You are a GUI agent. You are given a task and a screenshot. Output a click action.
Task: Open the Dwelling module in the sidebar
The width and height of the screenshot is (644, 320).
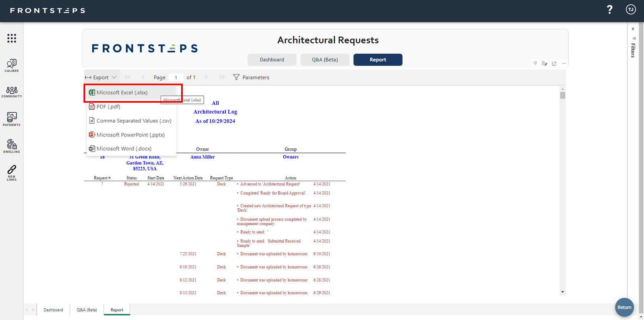pos(12,146)
